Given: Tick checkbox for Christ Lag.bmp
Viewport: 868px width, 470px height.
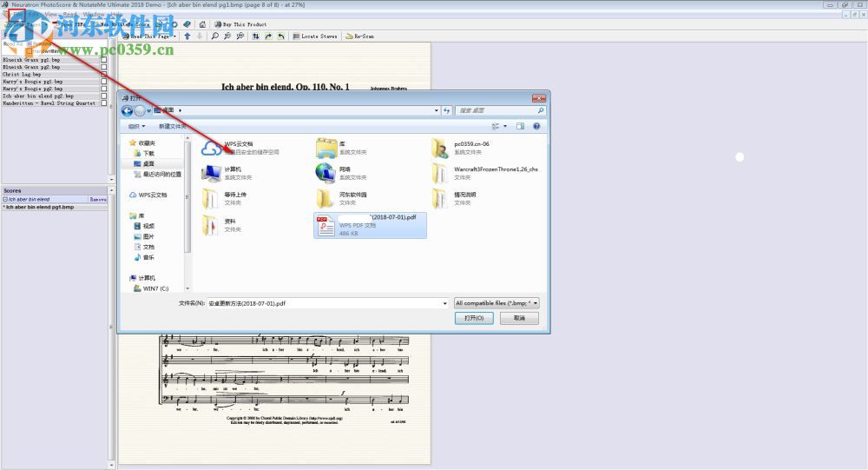Looking at the screenshot, I should point(103,74).
